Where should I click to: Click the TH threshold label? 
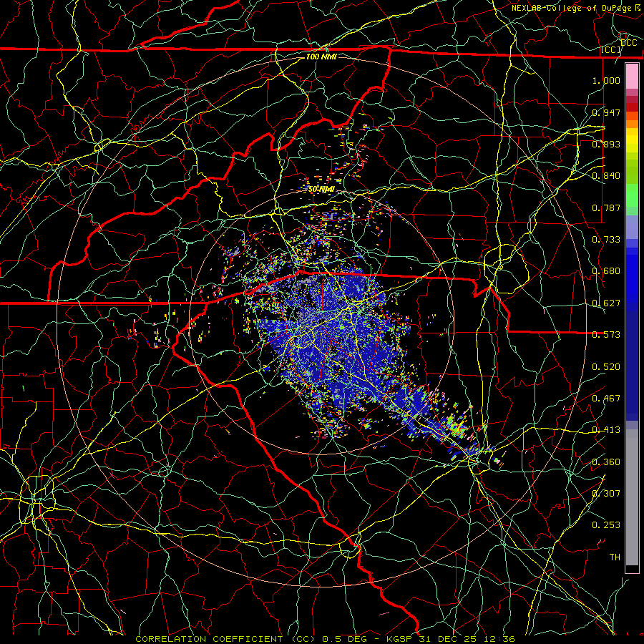tap(615, 557)
